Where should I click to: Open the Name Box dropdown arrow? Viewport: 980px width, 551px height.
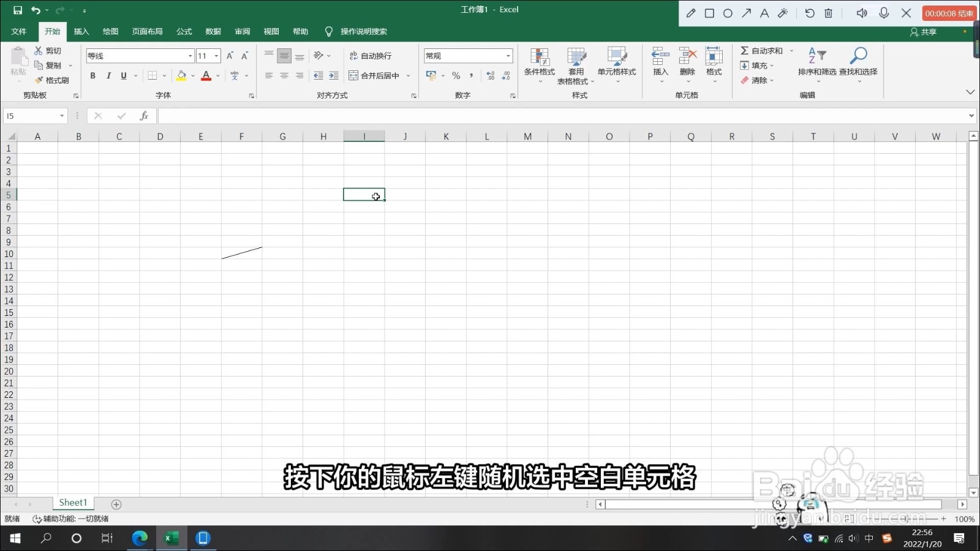click(62, 116)
